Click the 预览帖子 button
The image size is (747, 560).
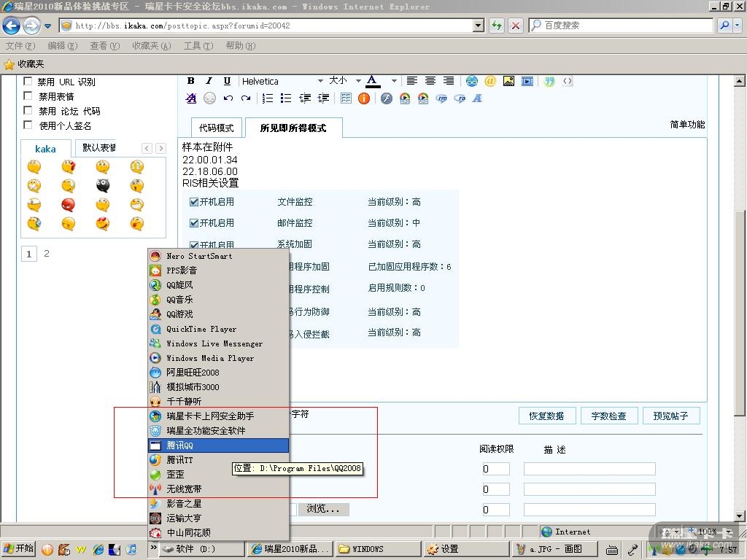[670, 416]
